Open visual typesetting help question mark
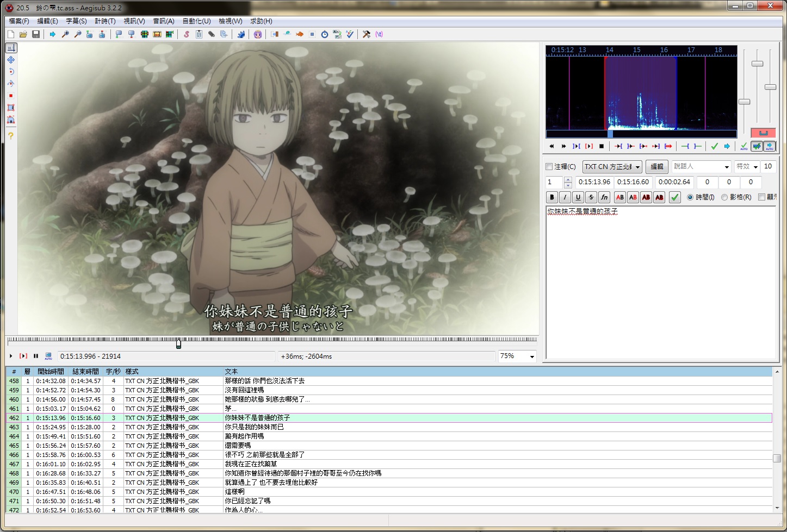The height and width of the screenshot is (532, 787). 11,135
